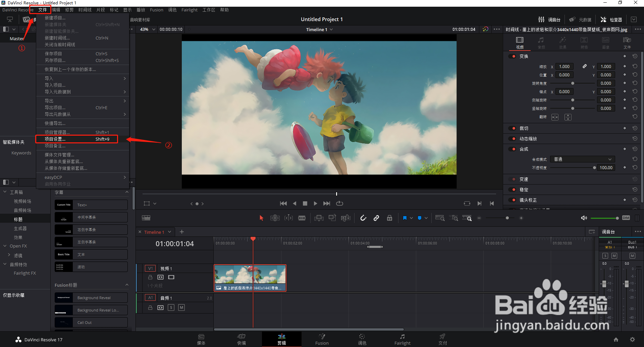Activate the Dynamic Trim mode tool

[x=288, y=218]
